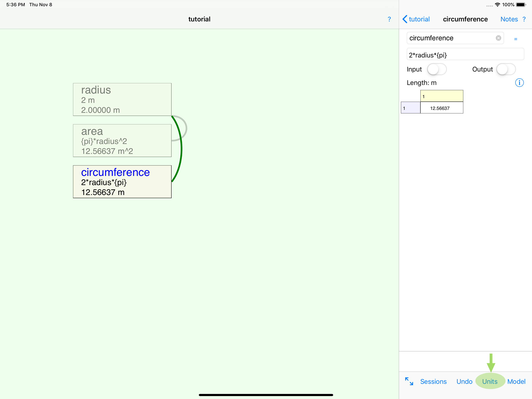Screen dimensions: 532x399
Task: Tap Undo in the bottom toolbar
Action: click(464, 381)
